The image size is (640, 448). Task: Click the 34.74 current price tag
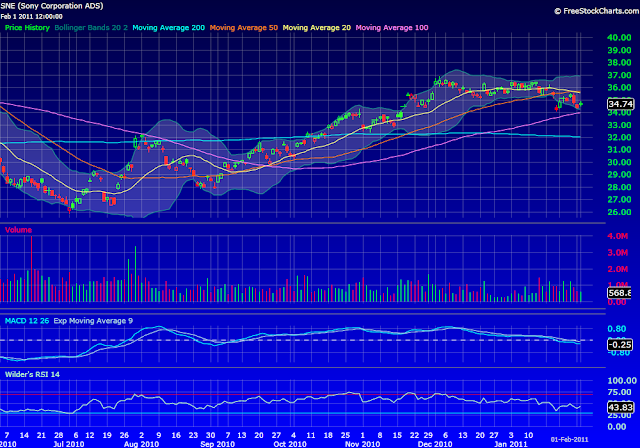click(x=620, y=104)
